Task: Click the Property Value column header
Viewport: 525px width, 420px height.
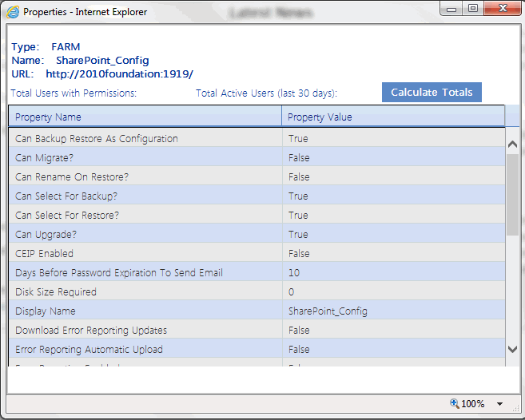Action: point(320,117)
